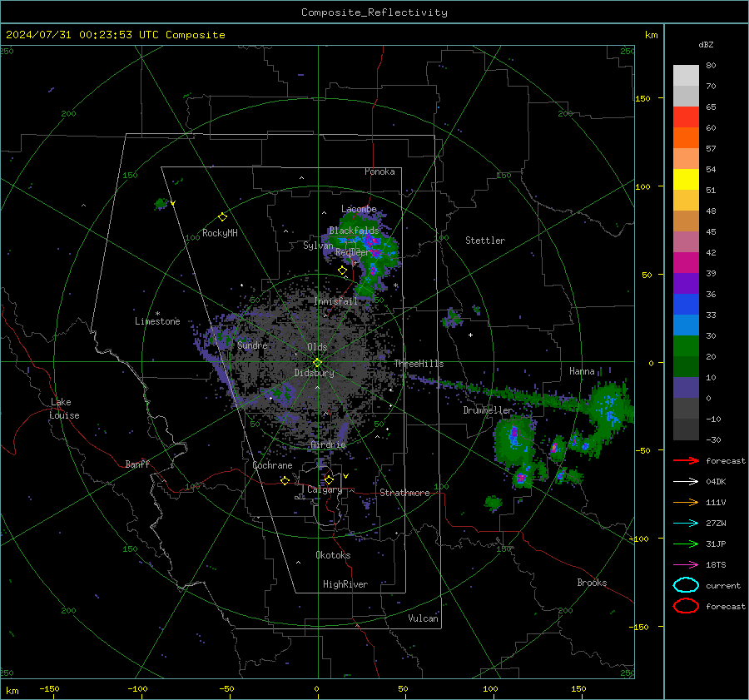This screenshot has height=700, width=749.
Task: Click the Stettler city label
Action: (485, 241)
